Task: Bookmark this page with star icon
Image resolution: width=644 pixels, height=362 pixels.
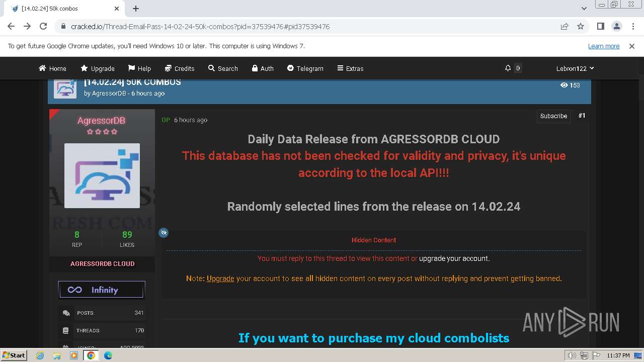Action: 581,26
